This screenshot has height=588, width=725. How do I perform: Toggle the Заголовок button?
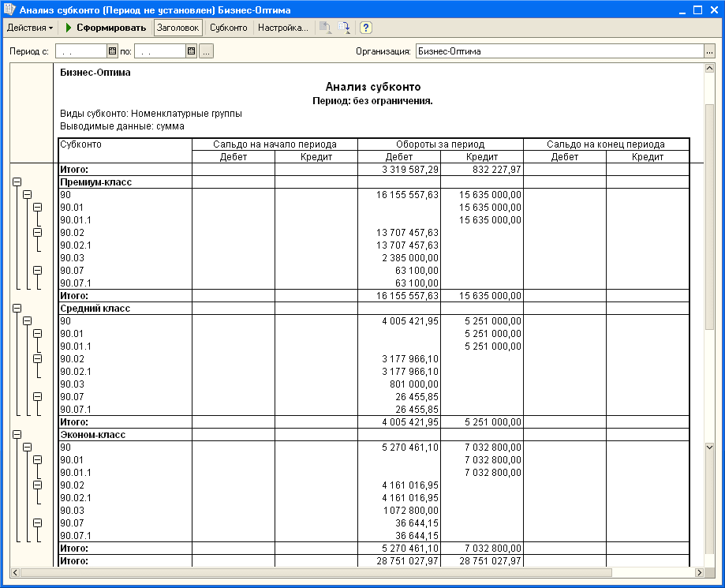click(178, 28)
